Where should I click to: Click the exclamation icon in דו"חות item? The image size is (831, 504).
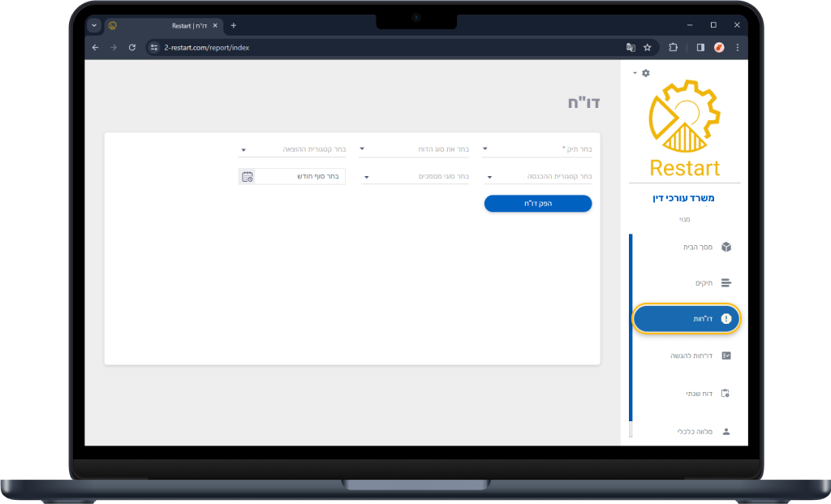(726, 318)
